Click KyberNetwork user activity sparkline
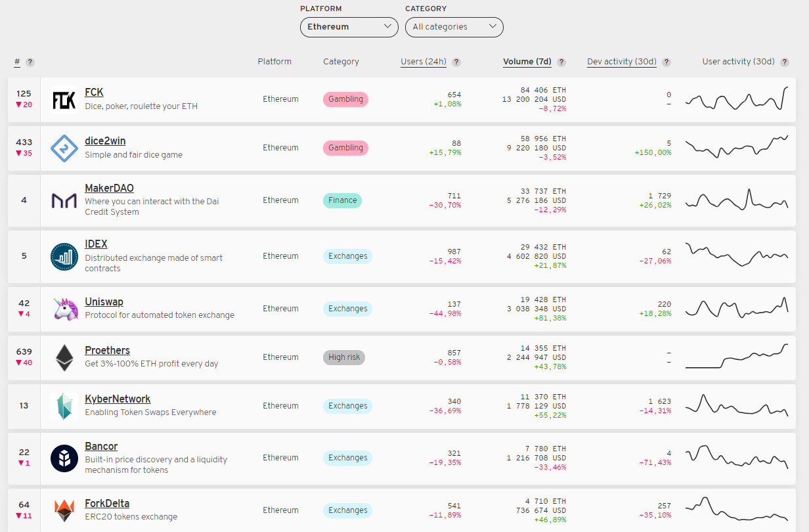 tap(737, 405)
